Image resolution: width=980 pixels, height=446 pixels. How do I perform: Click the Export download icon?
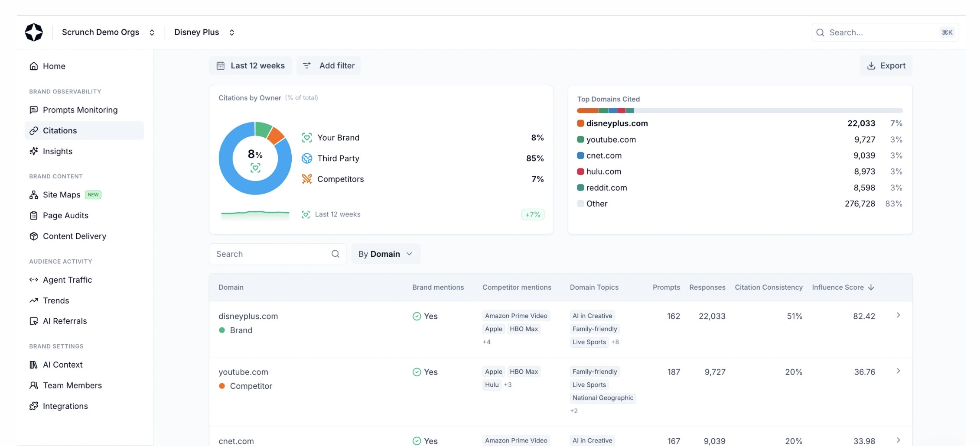pos(871,66)
